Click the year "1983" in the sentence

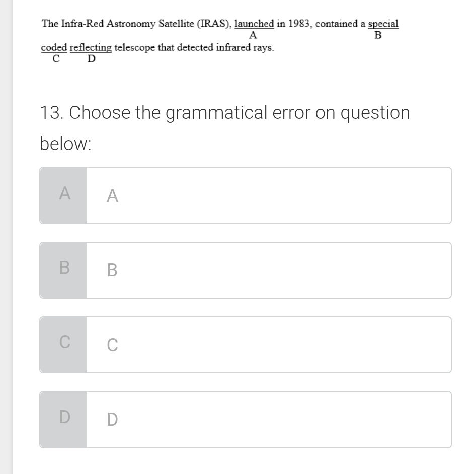coord(299,24)
